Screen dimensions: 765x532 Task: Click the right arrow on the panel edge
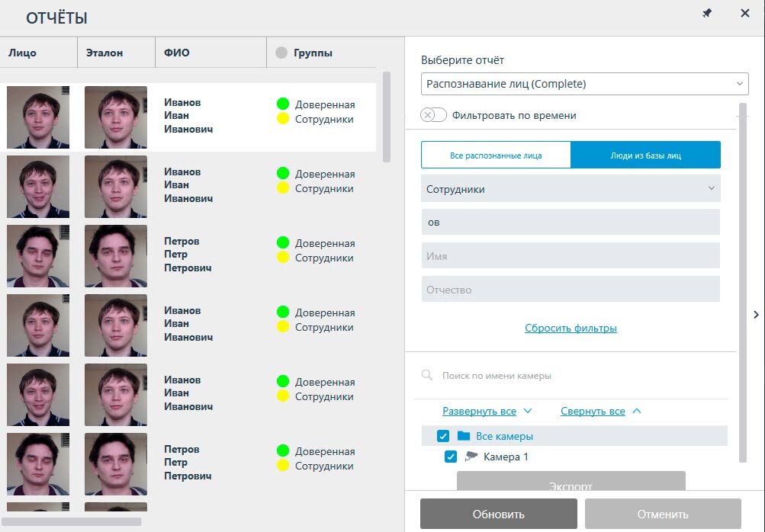click(756, 314)
